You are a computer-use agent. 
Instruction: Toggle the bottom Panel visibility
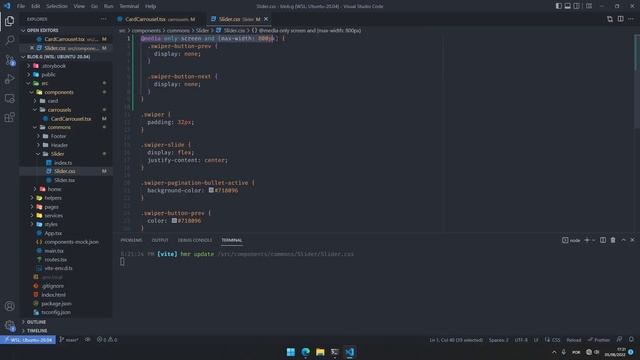[567, 6]
